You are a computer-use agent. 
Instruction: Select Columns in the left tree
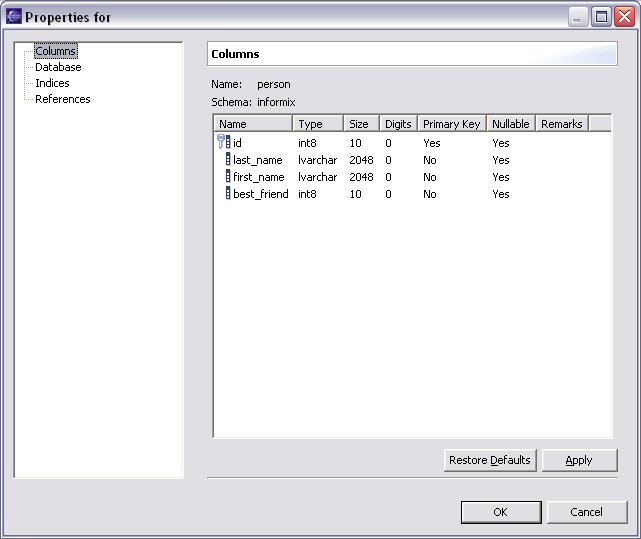55,51
